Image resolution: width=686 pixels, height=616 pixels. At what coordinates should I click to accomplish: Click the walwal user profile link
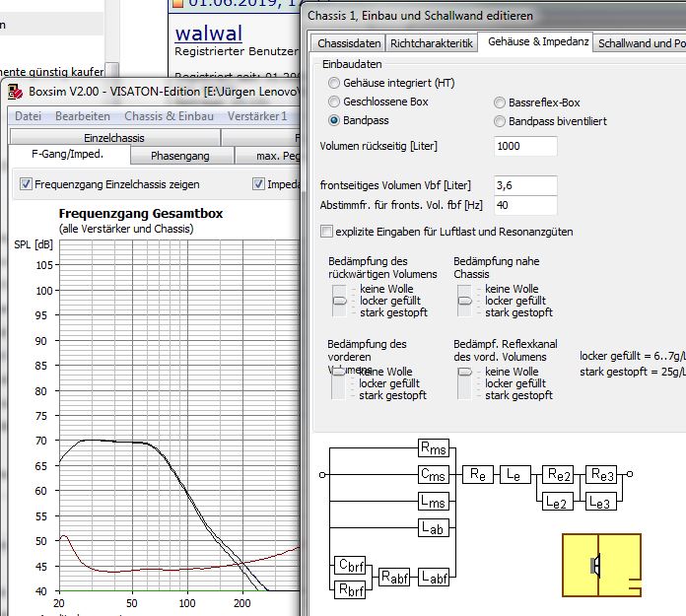coord(209,34)
